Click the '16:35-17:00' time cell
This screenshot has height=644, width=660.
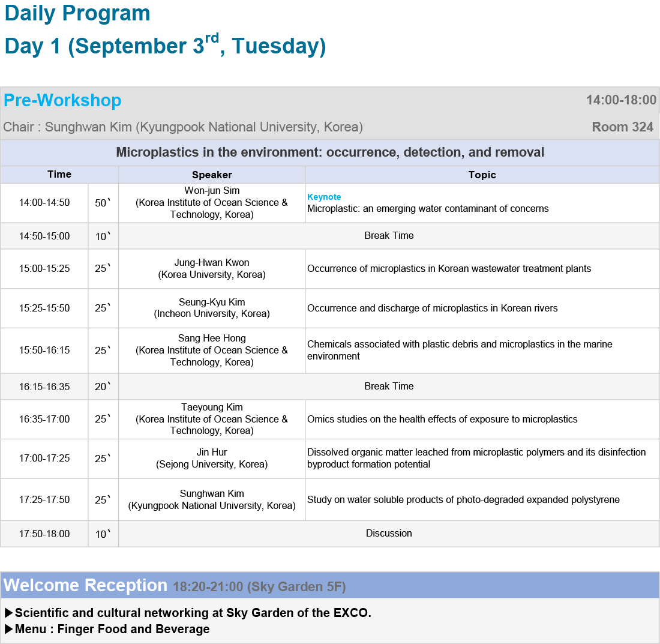[44, 420]
